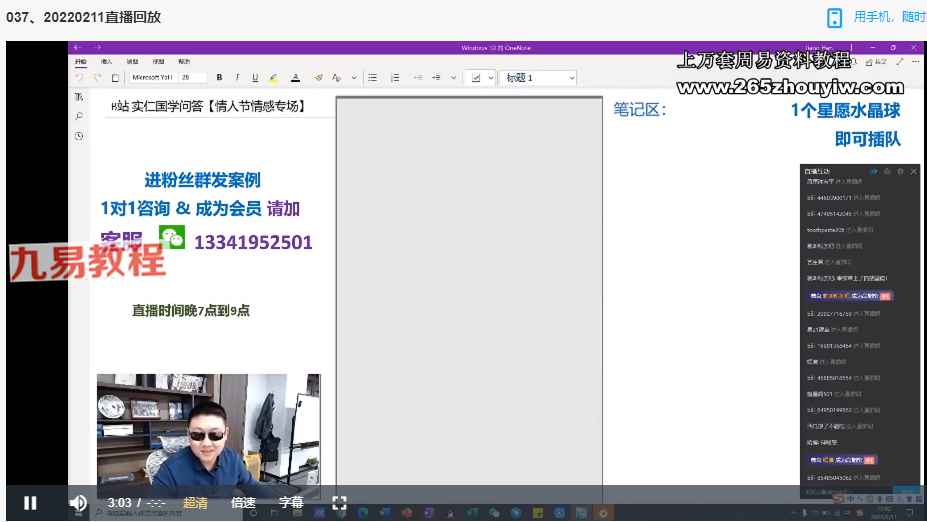Open recent notes via the clock icon

pos(78,136)
